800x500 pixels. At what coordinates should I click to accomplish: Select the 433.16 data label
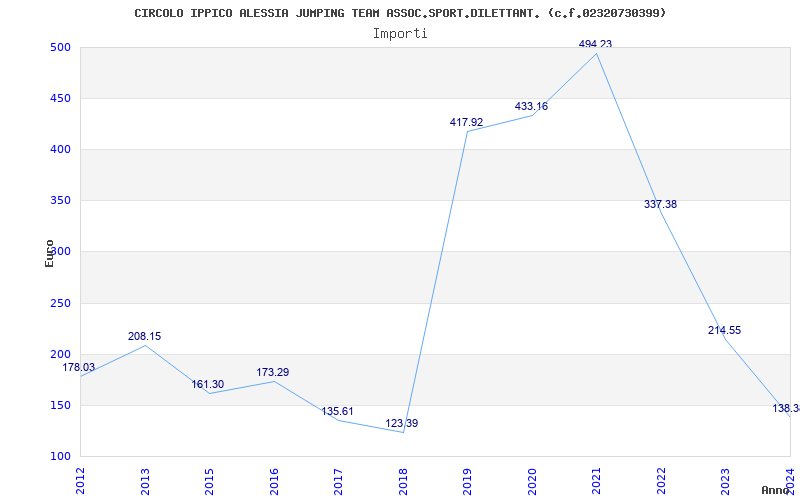531,107
